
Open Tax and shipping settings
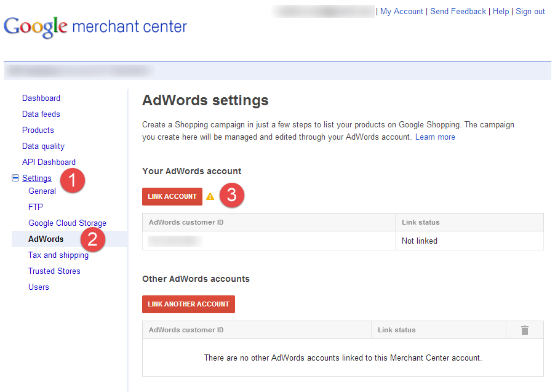pos(58,255)
